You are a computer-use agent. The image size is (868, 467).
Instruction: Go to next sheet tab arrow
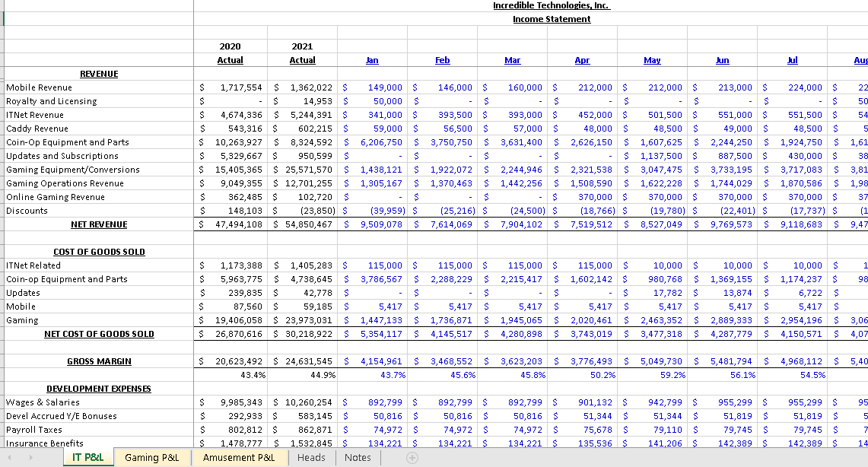pos(30,458)
